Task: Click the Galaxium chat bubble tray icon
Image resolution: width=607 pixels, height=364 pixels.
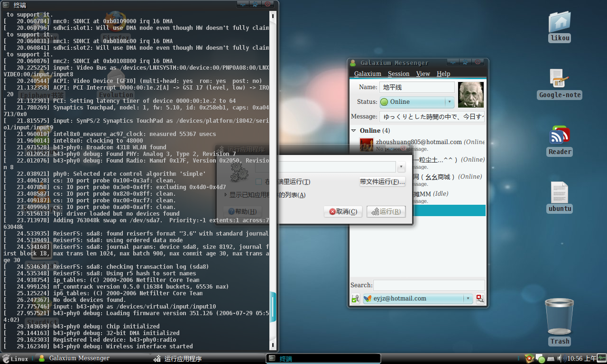Action: tap(540, 359)
